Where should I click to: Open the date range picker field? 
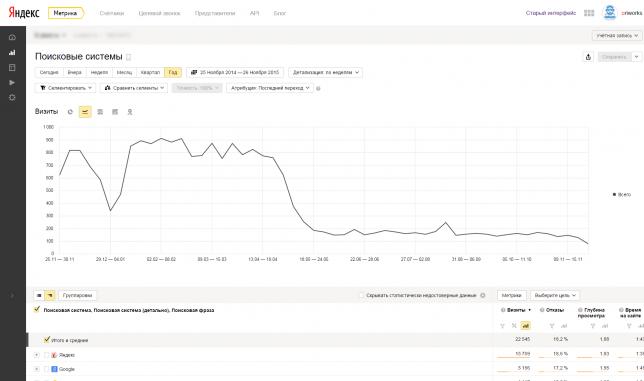tap(235, 72)
